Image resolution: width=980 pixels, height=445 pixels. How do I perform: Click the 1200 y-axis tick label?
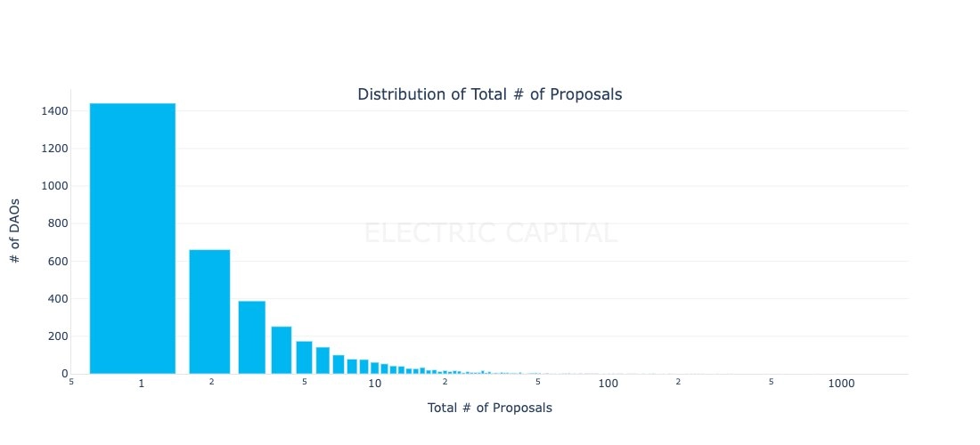click(x=53, y=149)
